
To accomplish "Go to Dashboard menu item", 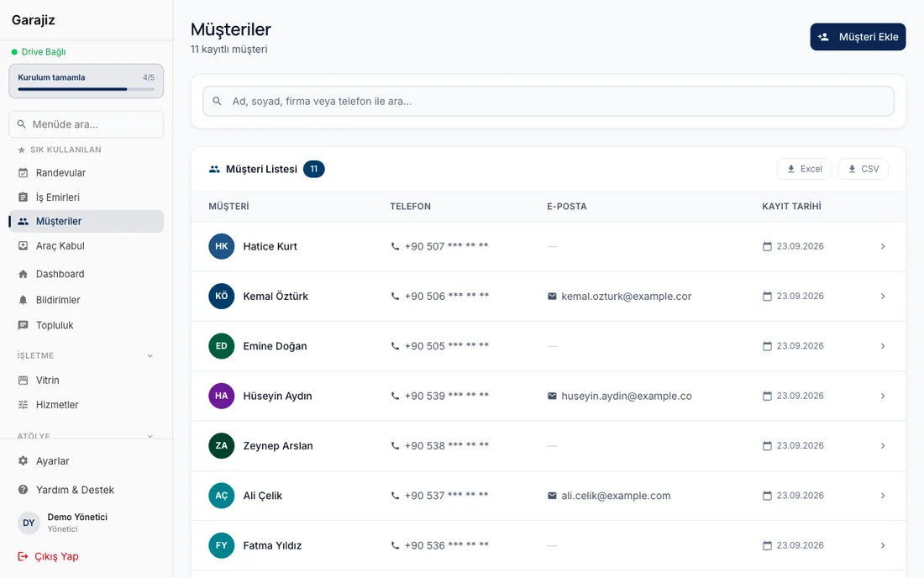I will click(86, 274).
